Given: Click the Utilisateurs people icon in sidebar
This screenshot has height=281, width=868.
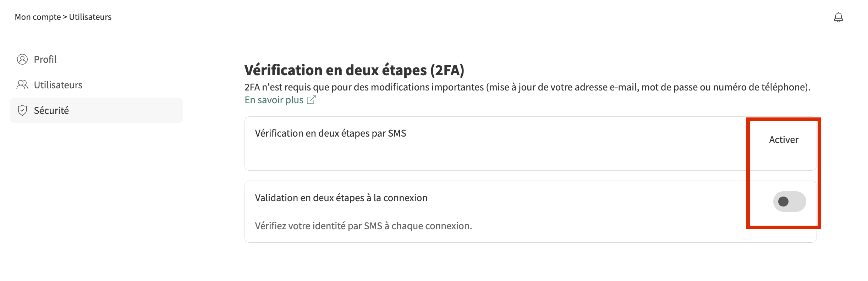Looking at the screenshot, I should (x=22, y=85).
